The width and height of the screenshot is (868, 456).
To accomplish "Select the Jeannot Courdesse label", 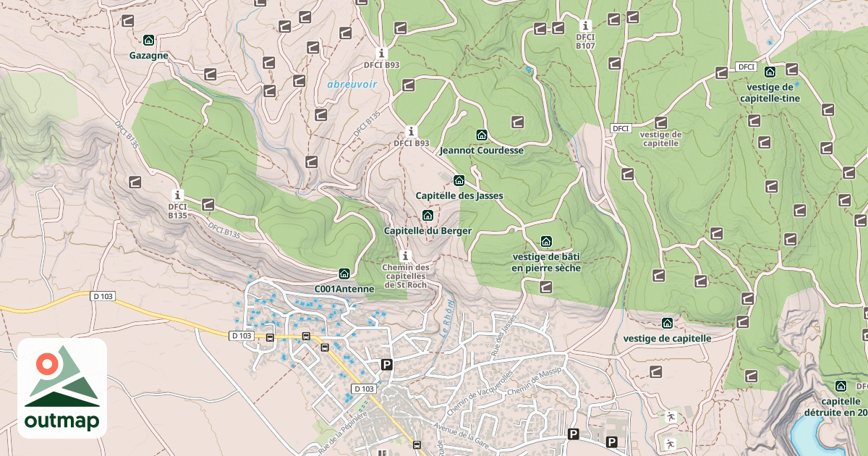I will click(x=481, y=151).
